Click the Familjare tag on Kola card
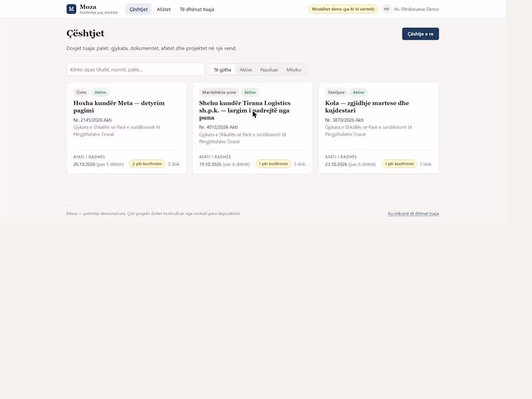 [x=336, y=92]
